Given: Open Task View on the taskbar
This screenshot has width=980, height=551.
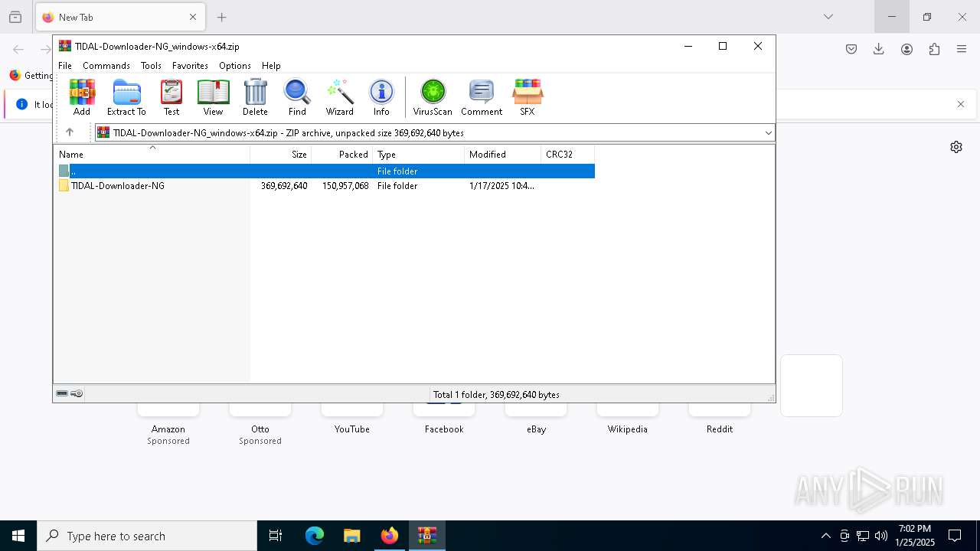Looking at the screenshot, I should pyautogui.click(x=276, y=536).
